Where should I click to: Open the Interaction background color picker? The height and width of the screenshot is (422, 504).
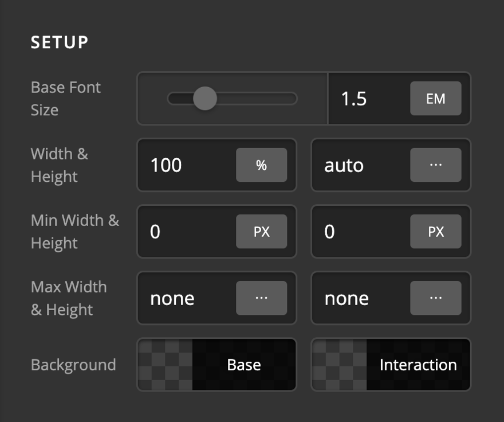391,365
